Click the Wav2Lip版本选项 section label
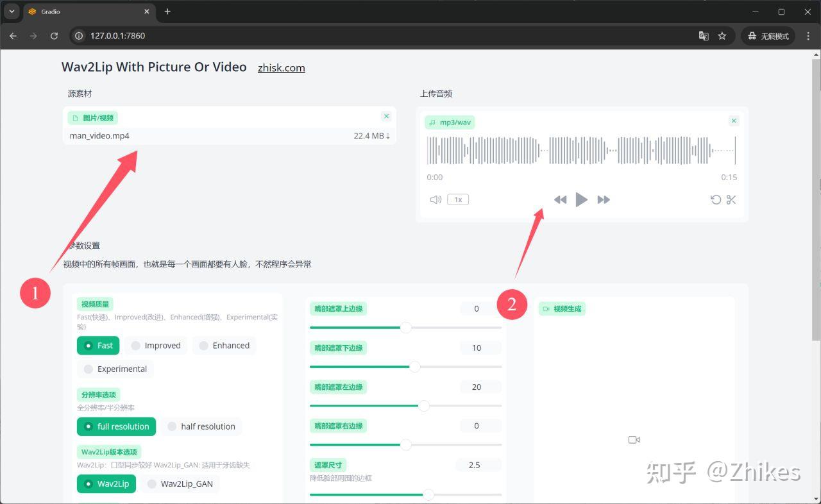Viewport: 821px width, 504px height. [x=109, y=452]
